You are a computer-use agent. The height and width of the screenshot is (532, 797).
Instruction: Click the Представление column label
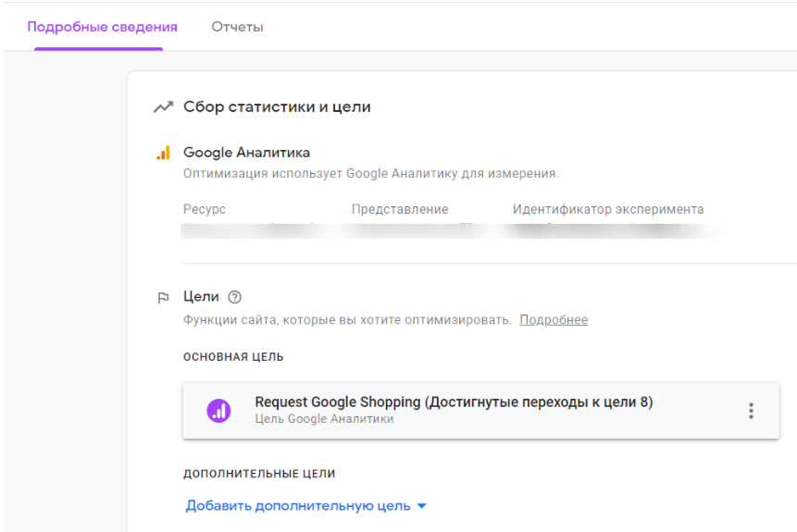click(400, 209)
